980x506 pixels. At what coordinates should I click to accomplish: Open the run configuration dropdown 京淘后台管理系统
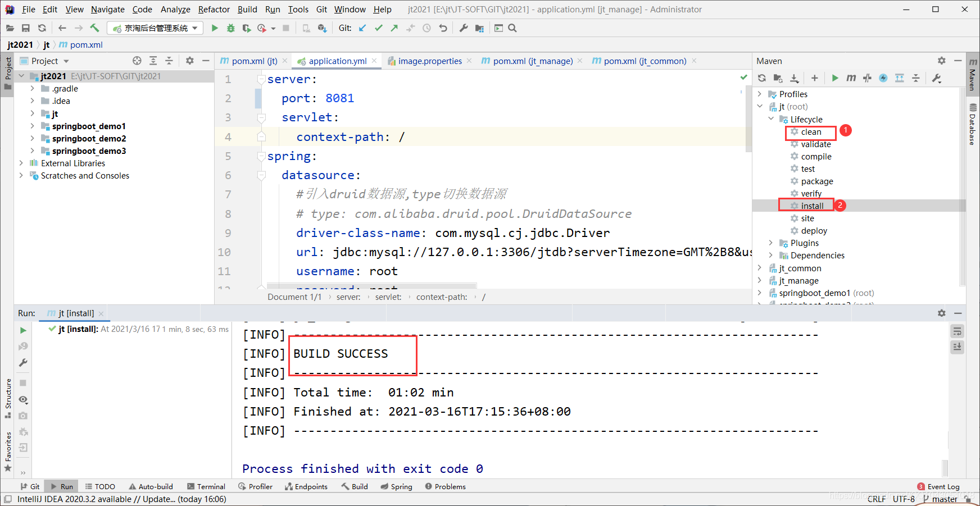pyautogui.click(x=156, y=28)
